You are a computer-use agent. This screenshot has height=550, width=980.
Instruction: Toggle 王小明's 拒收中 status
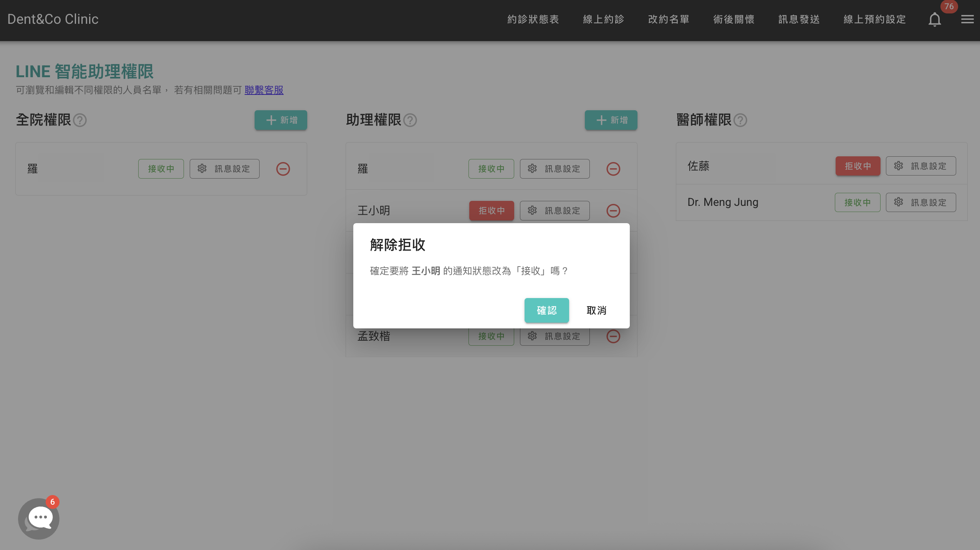point(491,210)
